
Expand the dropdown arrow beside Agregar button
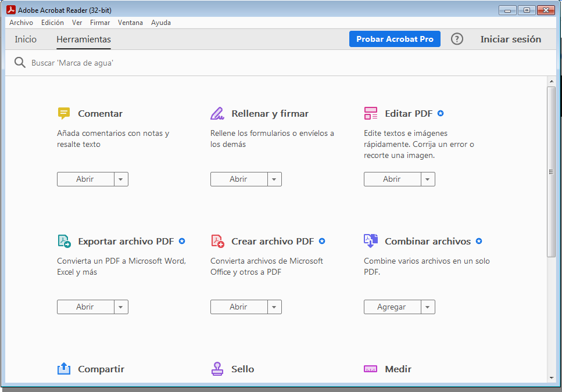pyautogui.click(x=428, y=307)
